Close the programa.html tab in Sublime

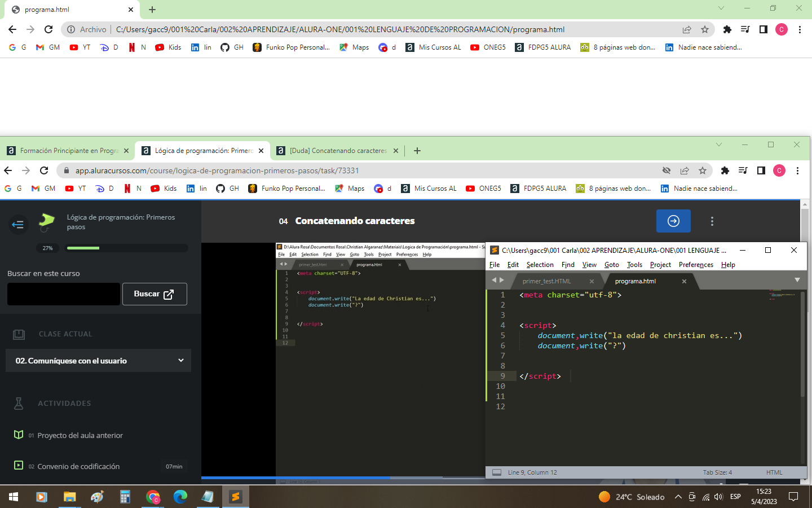click(684, 281)
